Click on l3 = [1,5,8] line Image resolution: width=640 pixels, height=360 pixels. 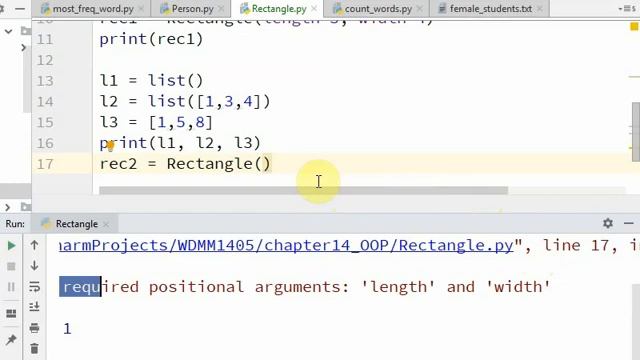[156, 122]
